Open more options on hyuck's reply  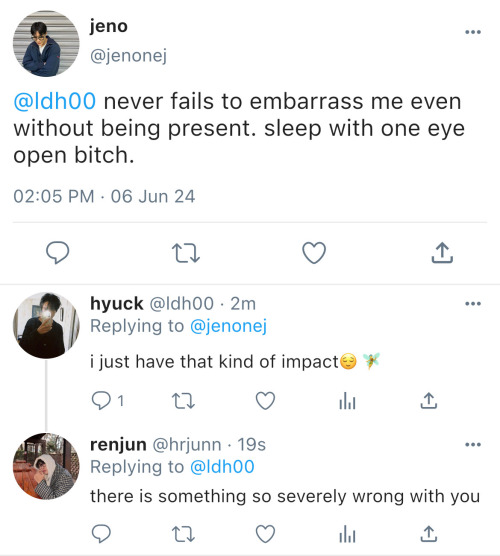coord(473,304)
